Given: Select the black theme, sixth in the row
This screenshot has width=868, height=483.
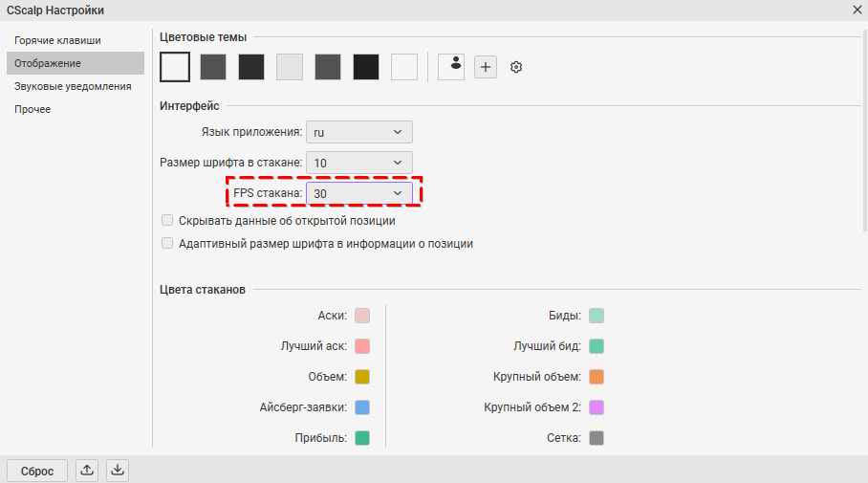Looking at the screenshot, I should pyautogui.click(x=366, y=67).
